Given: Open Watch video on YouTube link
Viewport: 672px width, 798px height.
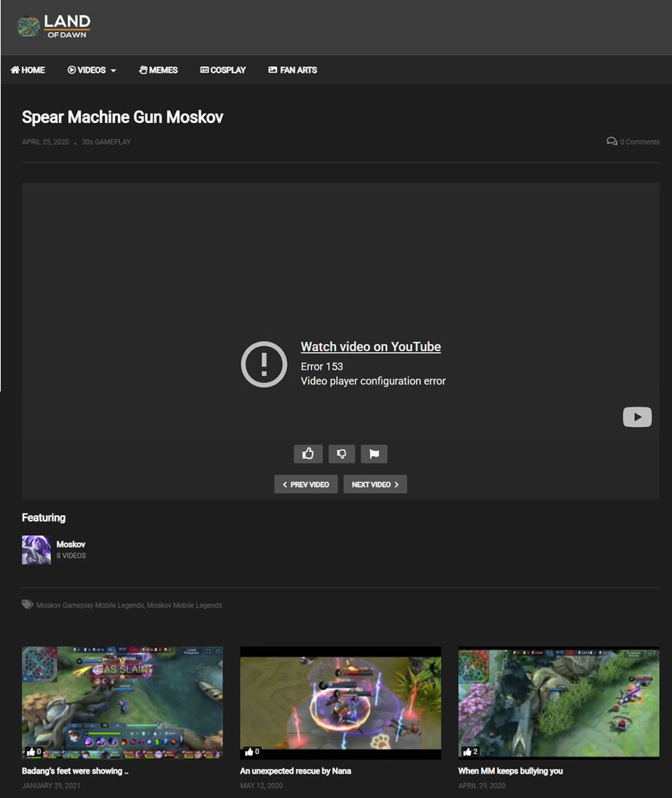Looking at the screenshot, I should click(371, 347).
